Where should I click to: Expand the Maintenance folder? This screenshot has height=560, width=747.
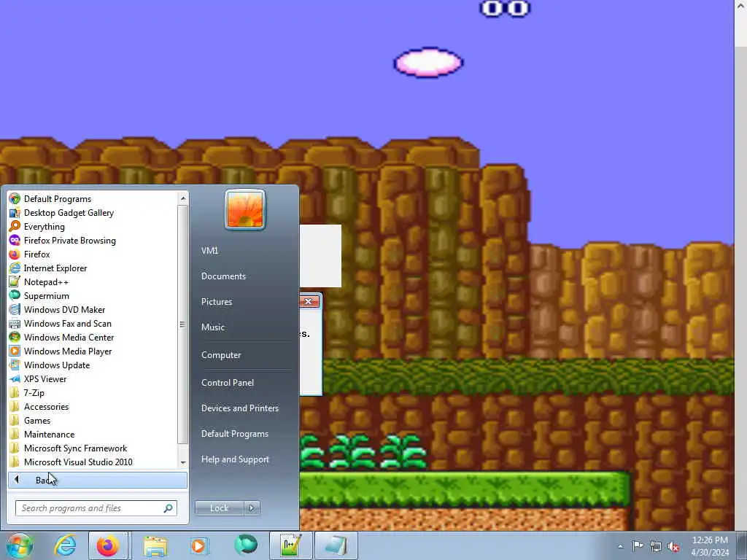click(49, 435)
